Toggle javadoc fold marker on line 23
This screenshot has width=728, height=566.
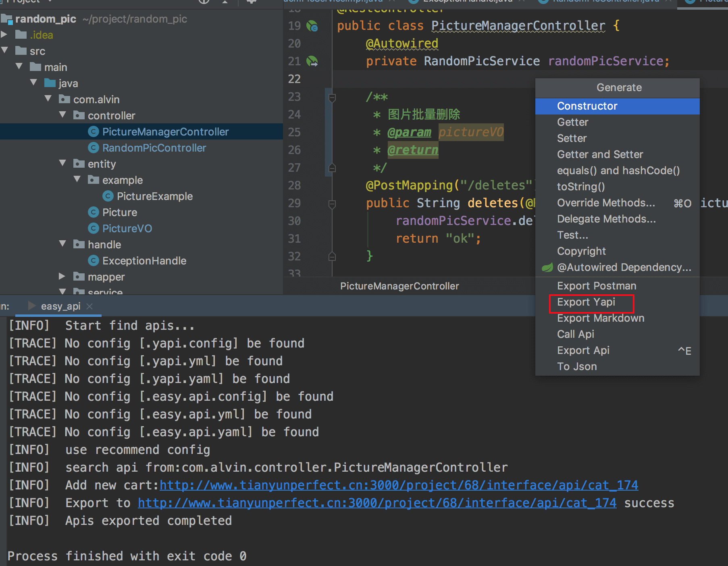pos(332,98)
